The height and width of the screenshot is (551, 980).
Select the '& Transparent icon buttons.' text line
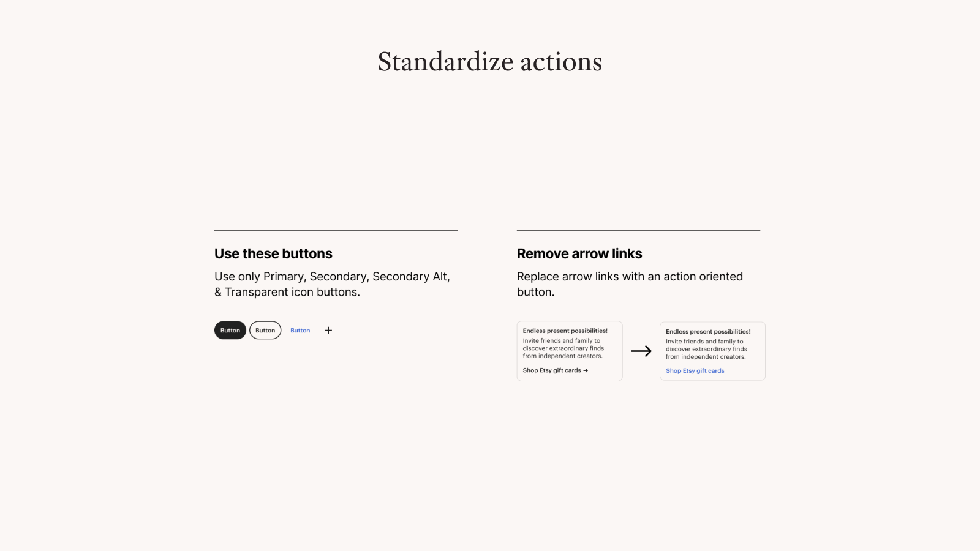tap(287, 293)
